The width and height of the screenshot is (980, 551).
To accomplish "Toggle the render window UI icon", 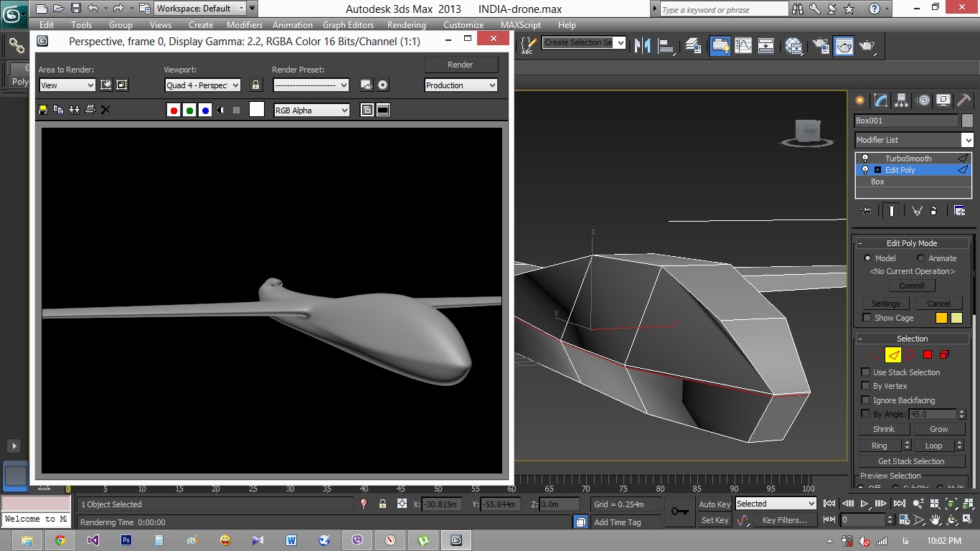I will pyautogui.click(x=383, y=110).
